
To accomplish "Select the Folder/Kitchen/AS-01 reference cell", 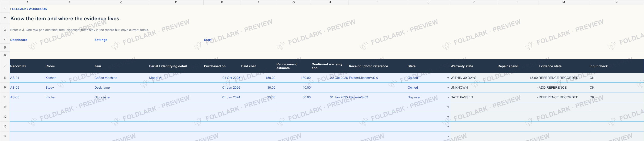I will (x=377, y=78).
